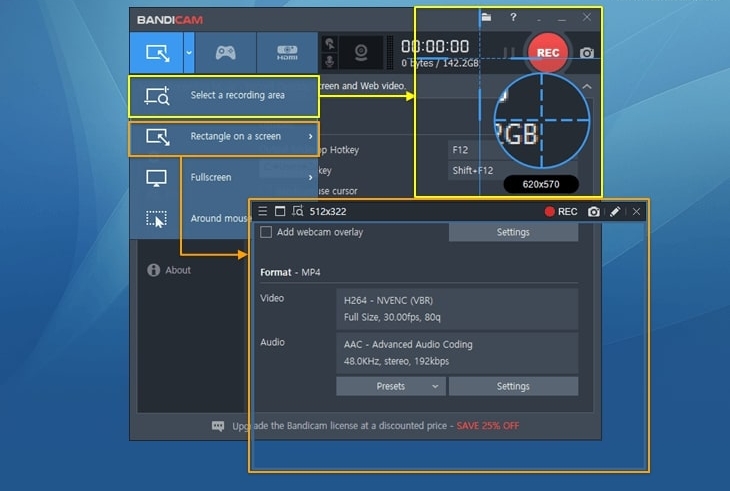Click the SAVE 25% OFF link
The height and width of the screenshot is (491, 730).
pyautogui.click(x=487, y=426)
